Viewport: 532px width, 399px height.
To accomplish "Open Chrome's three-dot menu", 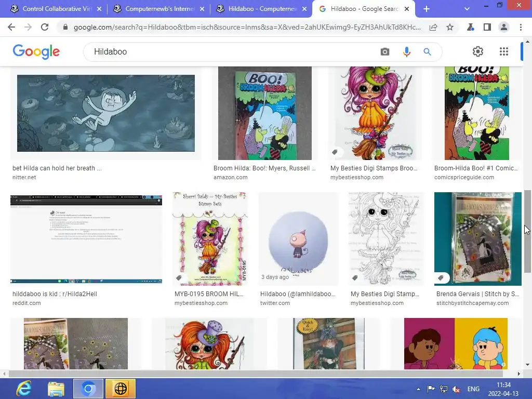I will click(521, 27).
